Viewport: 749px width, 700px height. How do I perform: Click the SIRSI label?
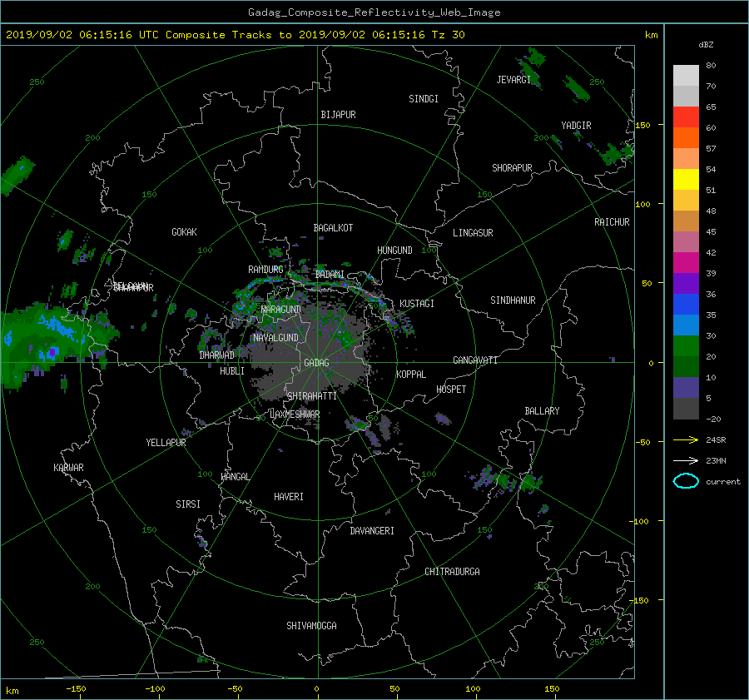coord(188,504)
